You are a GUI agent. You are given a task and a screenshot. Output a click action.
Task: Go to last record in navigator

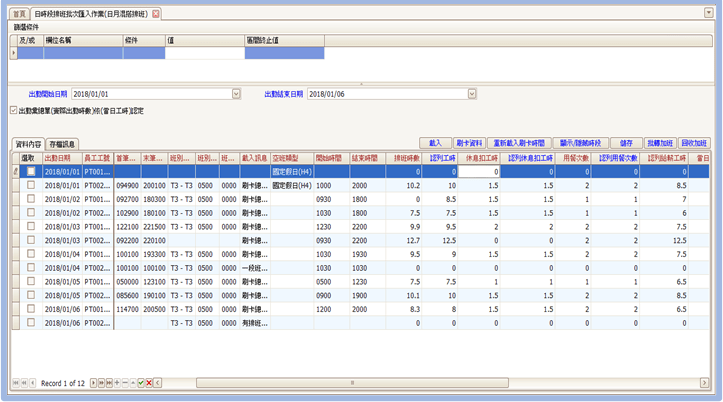(109, 383)
